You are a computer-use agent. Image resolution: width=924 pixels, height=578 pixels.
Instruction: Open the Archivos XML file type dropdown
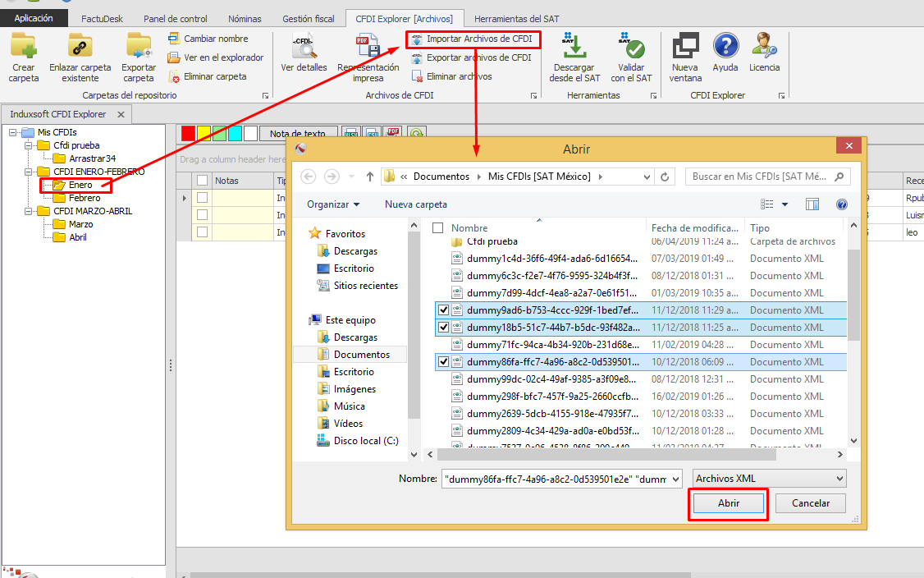770,479
